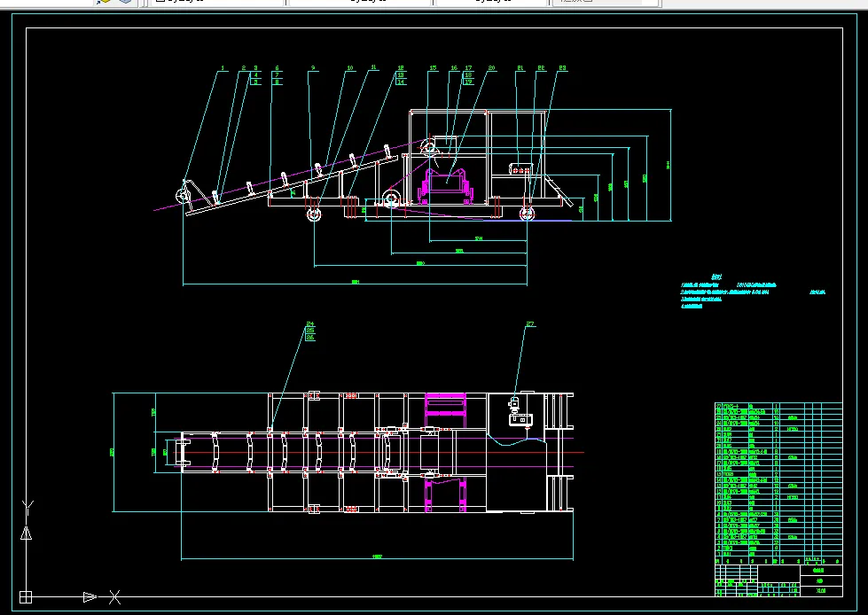868x615 pixels.
Task: Click the UCS origin square icon
Action: coord(26,597)
